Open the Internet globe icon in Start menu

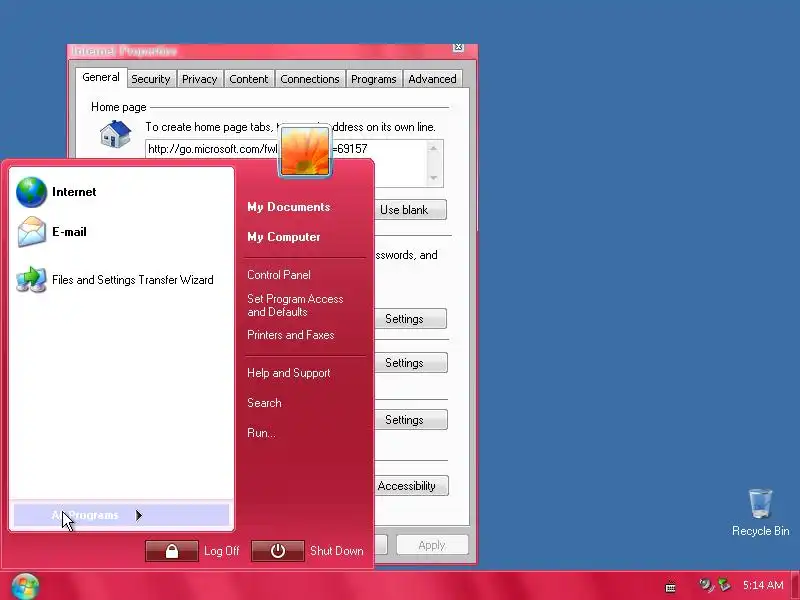(x=31, y=192)
